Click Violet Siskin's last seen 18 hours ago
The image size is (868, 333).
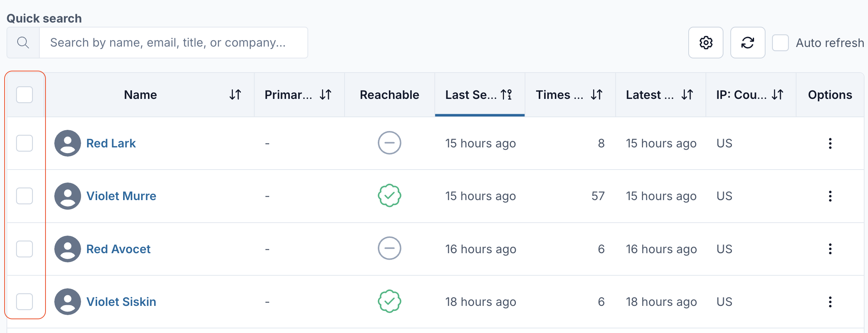[481, 302]
